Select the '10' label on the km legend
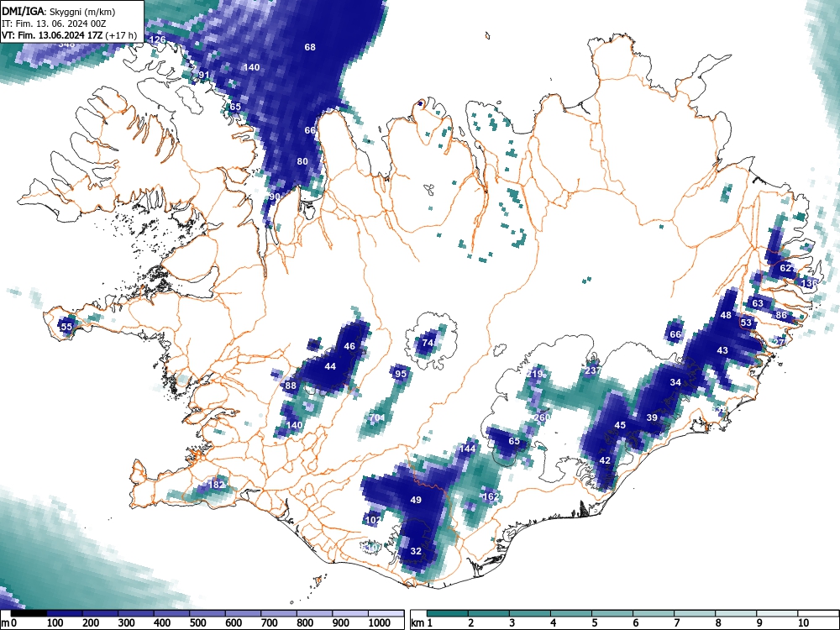 [802, 623]
